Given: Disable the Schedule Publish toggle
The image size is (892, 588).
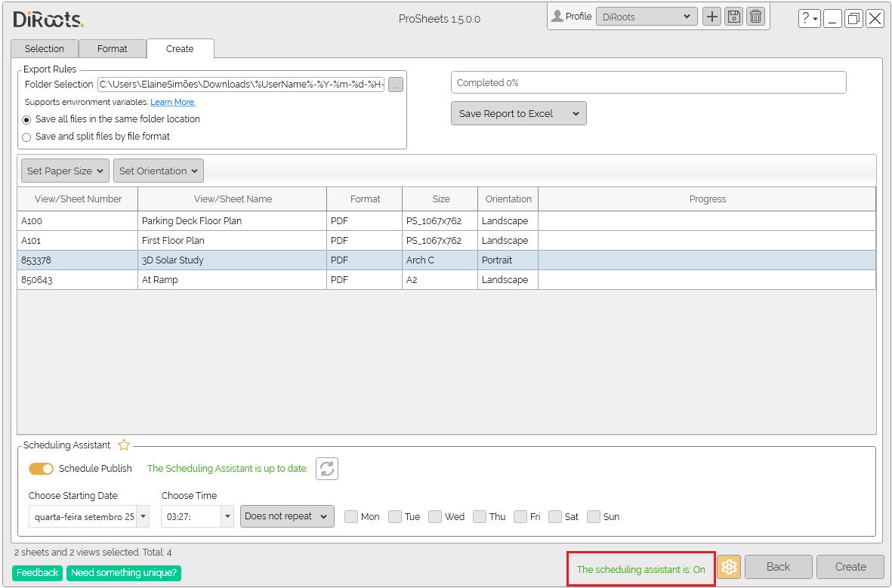Looking at the screenshot, I should pos(42,468).
